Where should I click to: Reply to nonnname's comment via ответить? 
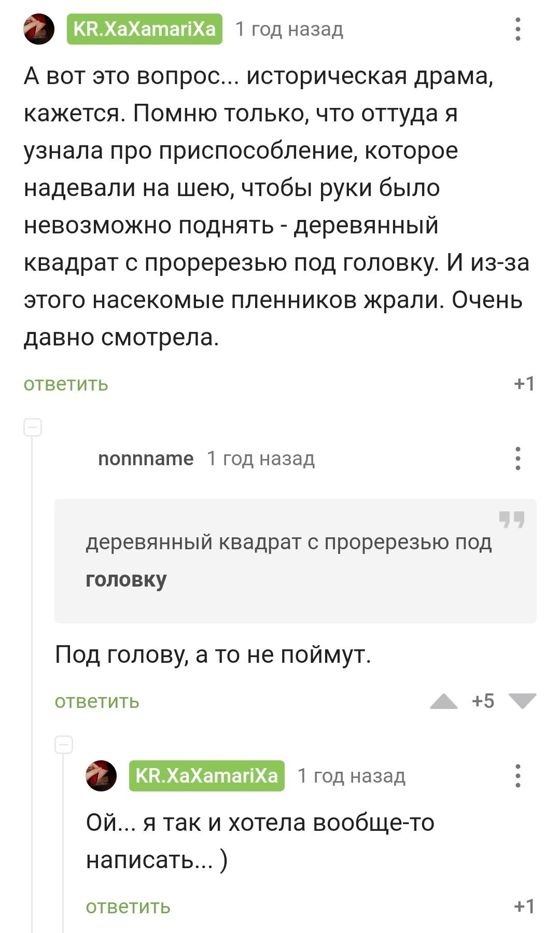[x=97, y=702]
